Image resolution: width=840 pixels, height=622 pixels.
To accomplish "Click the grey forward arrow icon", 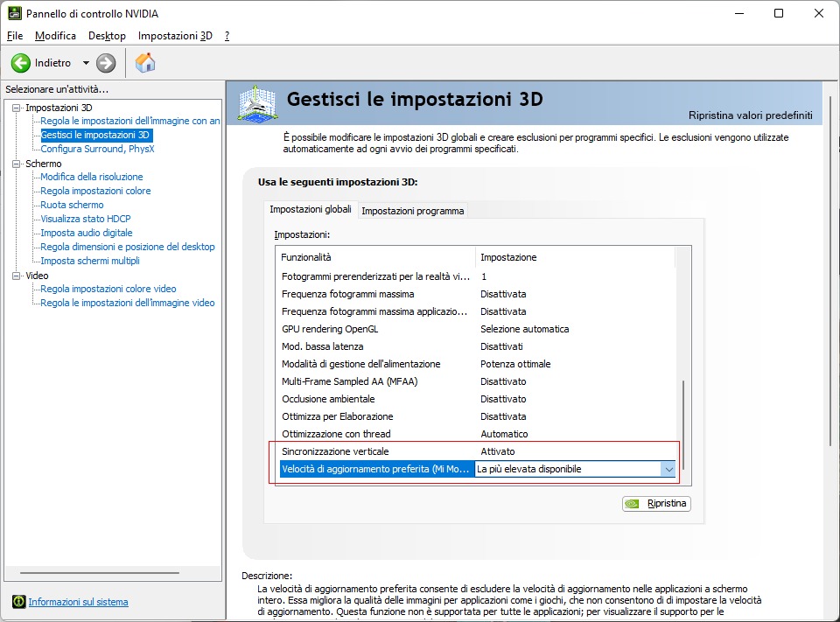I will 106,63.
